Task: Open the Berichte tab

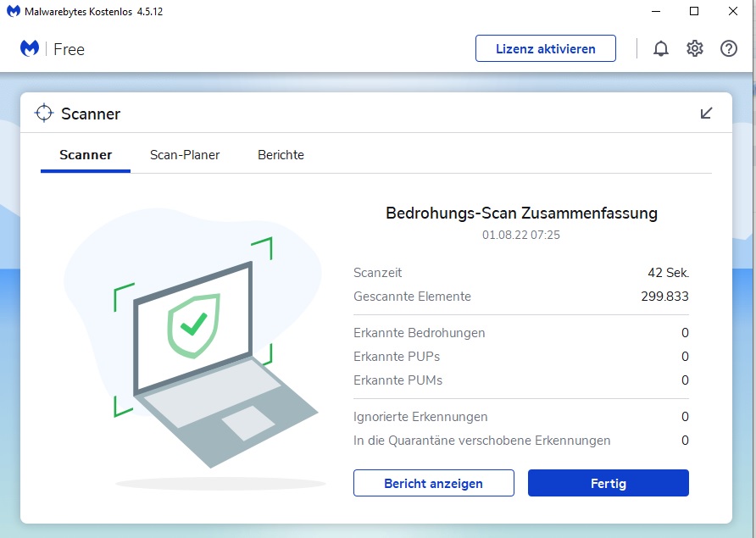Action: tap(281, 155)
